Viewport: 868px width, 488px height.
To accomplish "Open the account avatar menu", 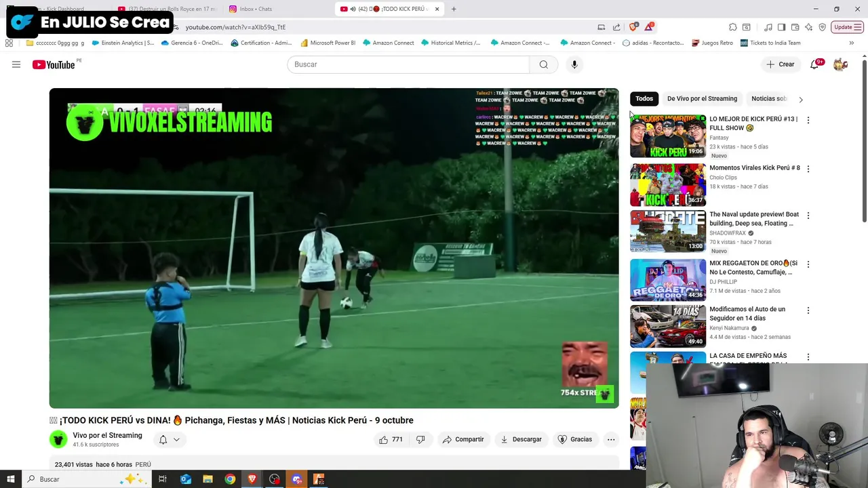I will (x=840, y=64).
